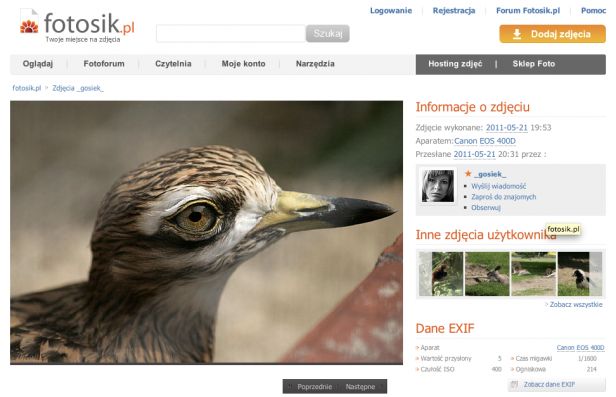Viewport: 616px width, 397px height.
Task: Click the fotosik.pl breadcrumb link
Action: (x=26, y=88)
